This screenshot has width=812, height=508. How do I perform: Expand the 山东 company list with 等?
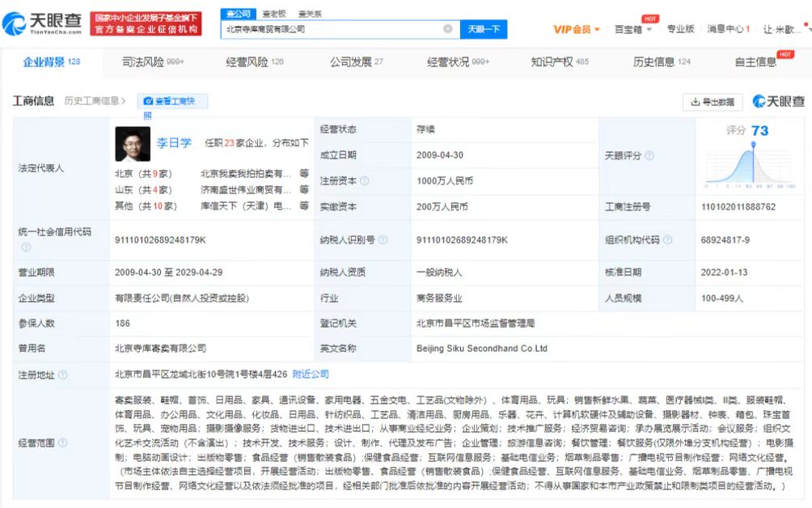click(304, 189)
